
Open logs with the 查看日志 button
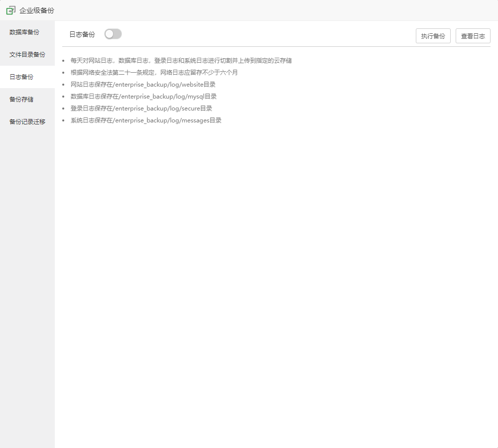coord(473,36)
